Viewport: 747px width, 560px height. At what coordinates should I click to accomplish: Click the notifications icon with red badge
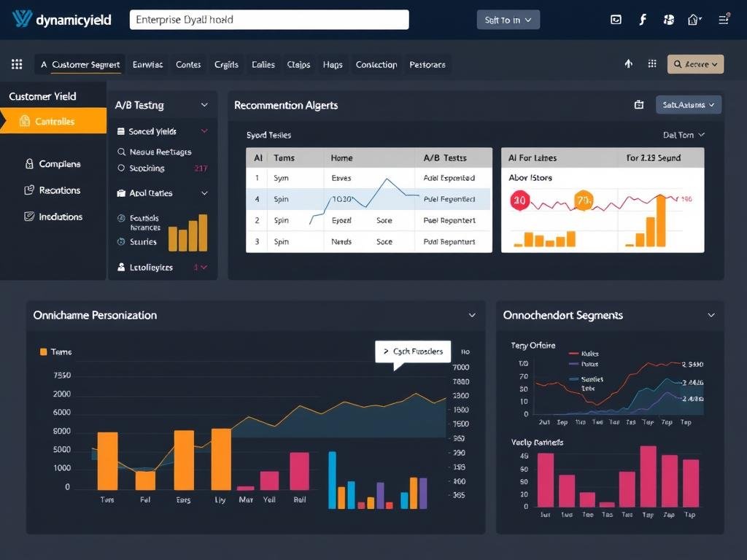pyautogui.click(x=722, y=19)
